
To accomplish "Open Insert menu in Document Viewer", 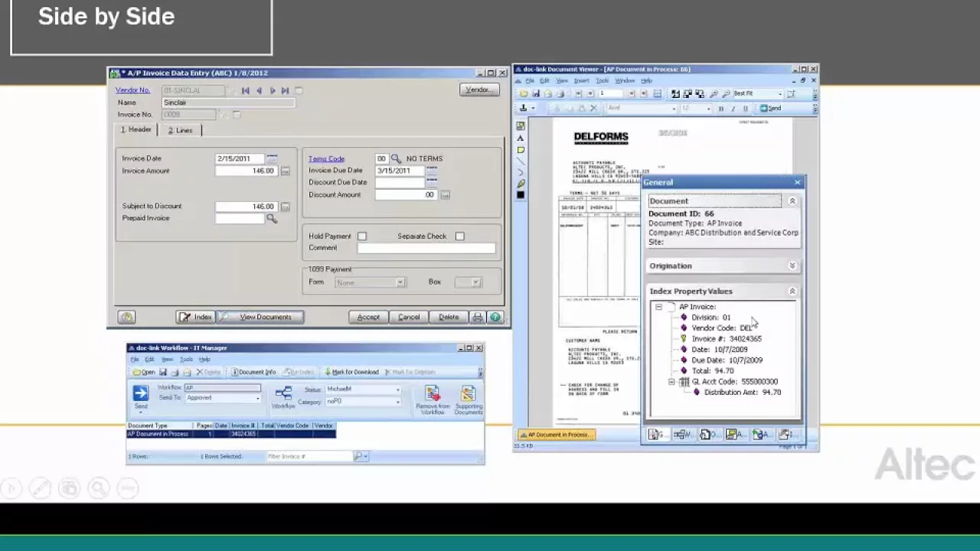I will pos(582,81).
